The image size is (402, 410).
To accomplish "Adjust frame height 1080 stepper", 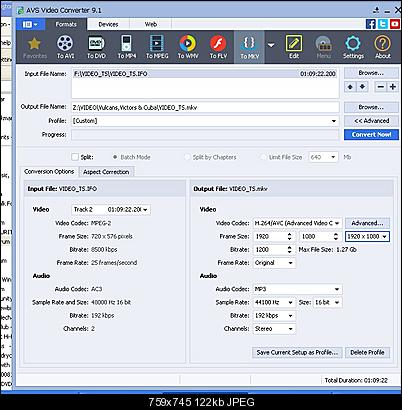I will pyautogui.click(x=336, y=236).
